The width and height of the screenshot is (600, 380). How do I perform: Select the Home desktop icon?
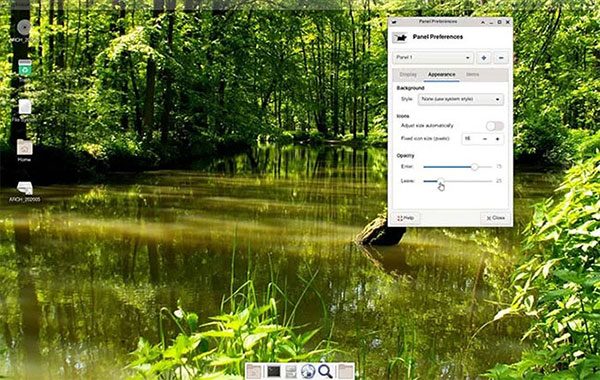point(24,150)
